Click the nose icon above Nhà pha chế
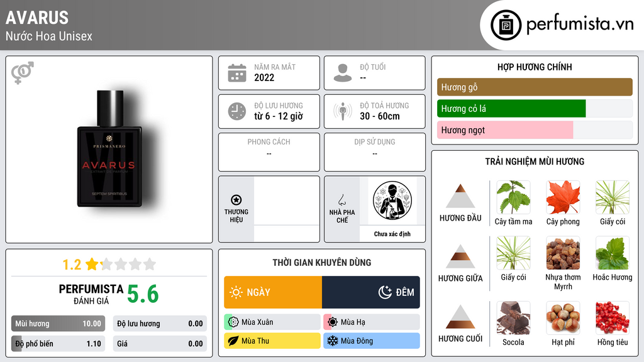The height and width of the screenshot is (362, 644). (x=341, y=200)
